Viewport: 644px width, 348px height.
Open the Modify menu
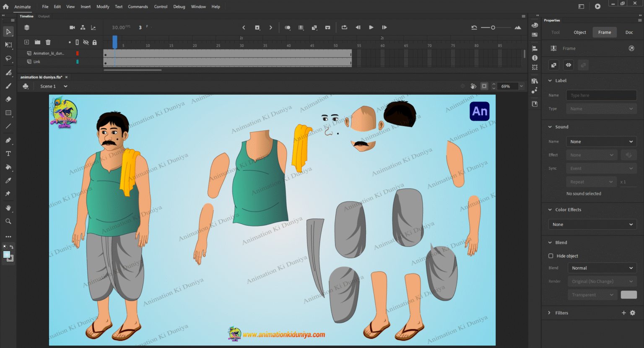[x=103, y=7]
